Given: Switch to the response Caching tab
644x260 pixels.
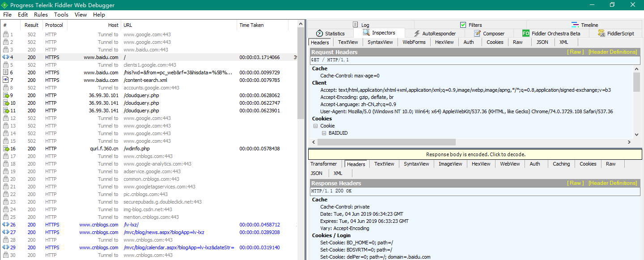Looking at the screenshot, I should (561, 164).
